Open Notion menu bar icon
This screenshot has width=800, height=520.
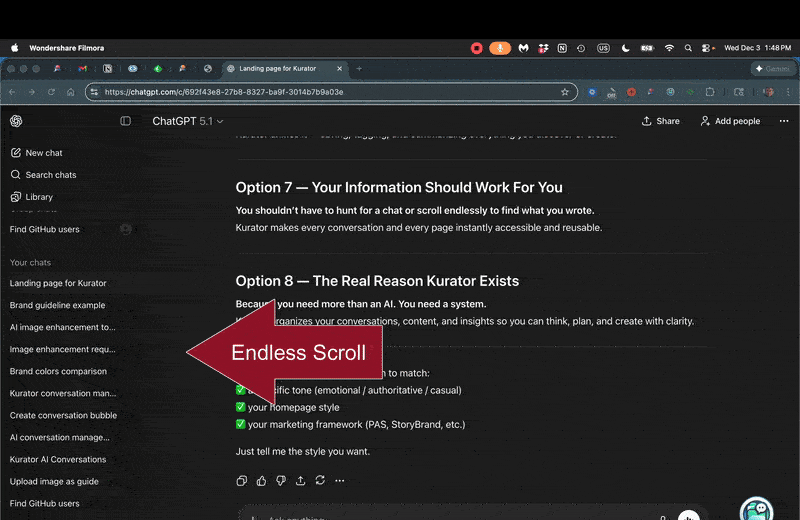point(562,48)
